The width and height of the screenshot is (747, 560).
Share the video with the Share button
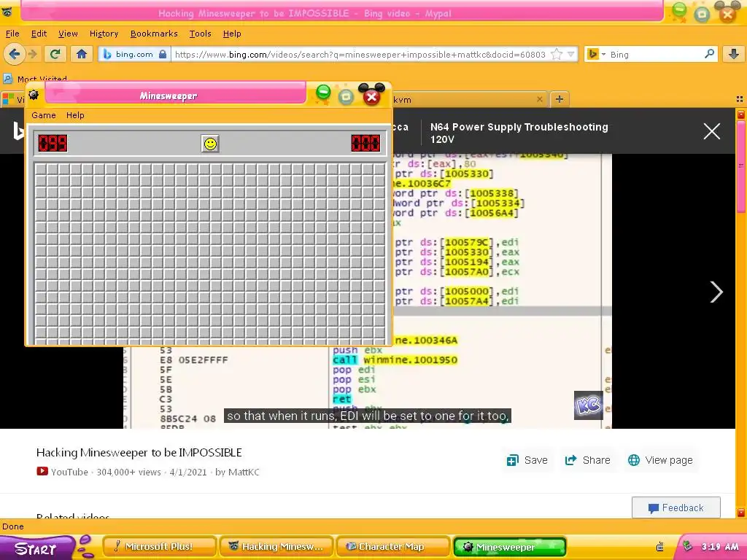click(x=587, y=461)
